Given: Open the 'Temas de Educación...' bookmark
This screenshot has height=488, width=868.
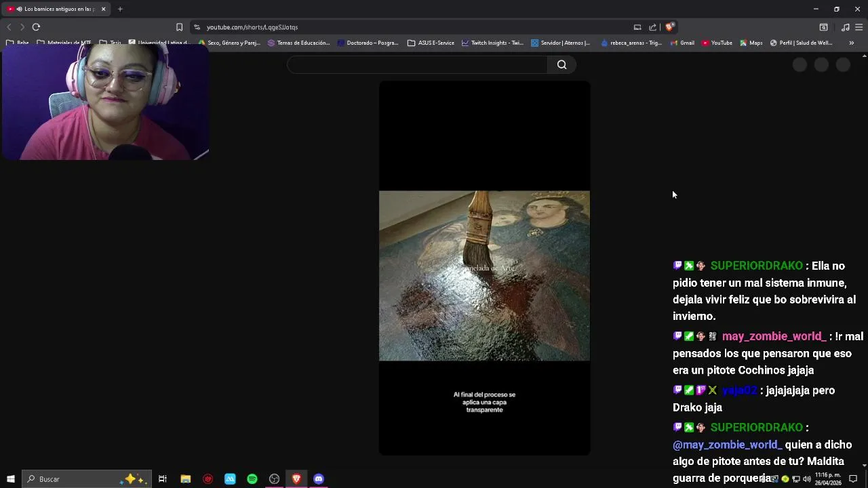Looking at the screenshot, I should (298, 43).
